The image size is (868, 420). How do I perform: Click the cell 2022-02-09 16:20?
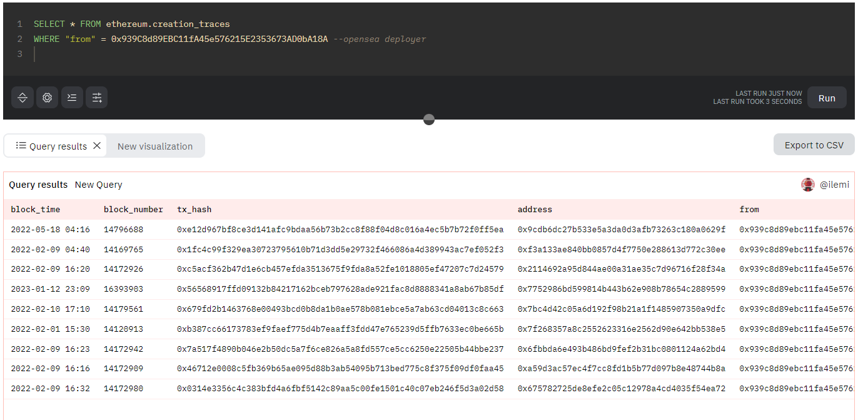(50, 269)
